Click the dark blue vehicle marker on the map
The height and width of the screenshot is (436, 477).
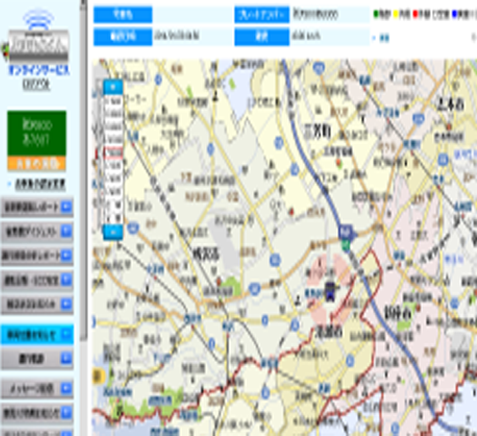(330, 292)
